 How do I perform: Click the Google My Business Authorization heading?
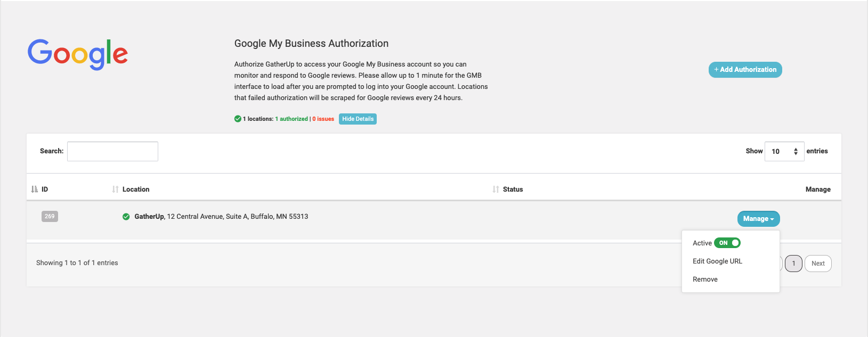311,44
